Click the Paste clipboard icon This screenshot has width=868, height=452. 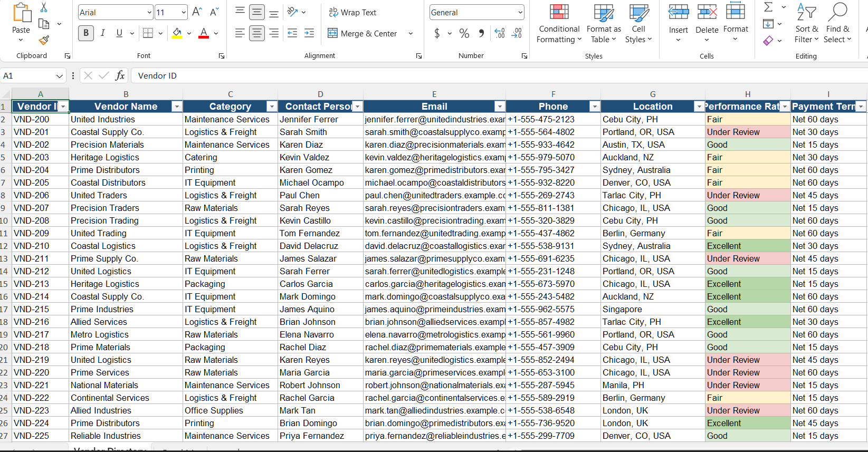pos(21,13)
